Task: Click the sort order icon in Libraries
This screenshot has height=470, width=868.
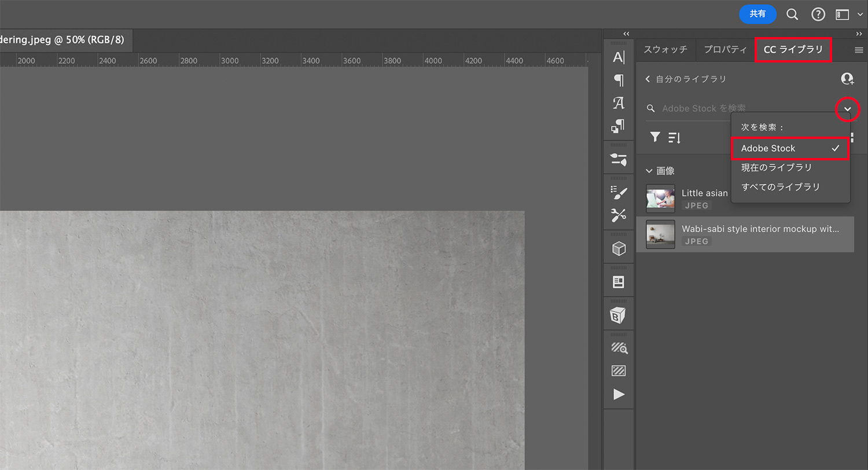Action: pyautogui.click(x=674, y=138)
